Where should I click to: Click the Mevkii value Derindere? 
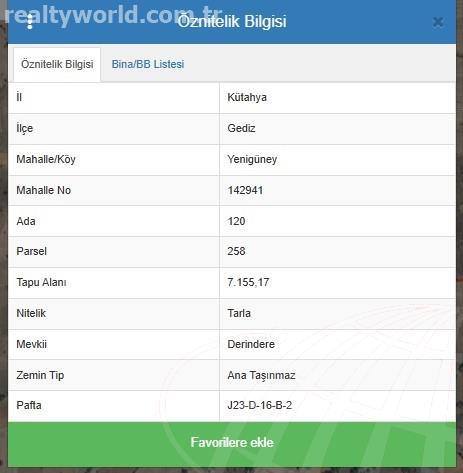[251, 344]
